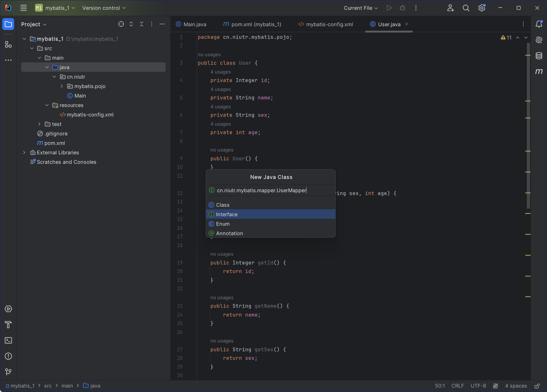Image resolution: width=547 pixels, height=392 pixels.
Task: Open the Structure tool window
Action: [8, 45]
